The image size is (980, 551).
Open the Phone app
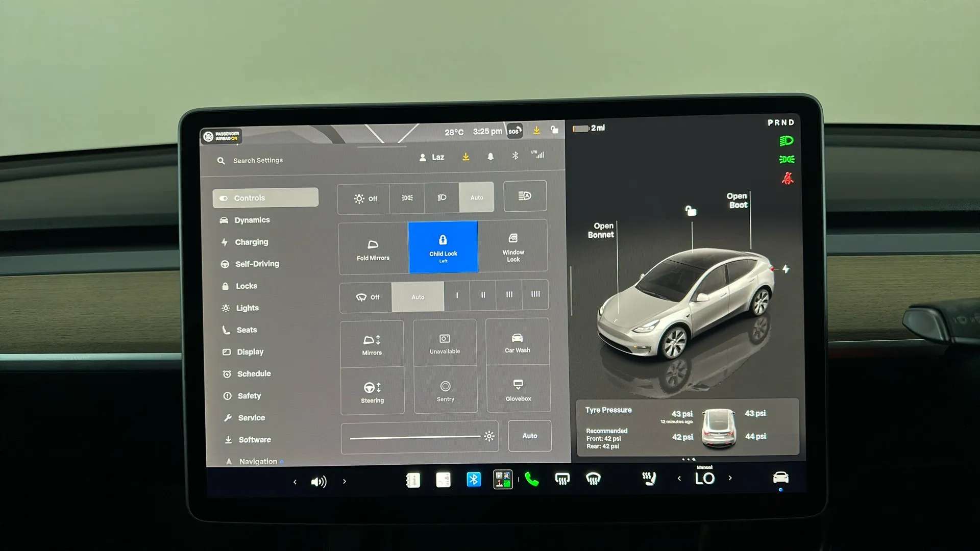(x=531, y=479)
